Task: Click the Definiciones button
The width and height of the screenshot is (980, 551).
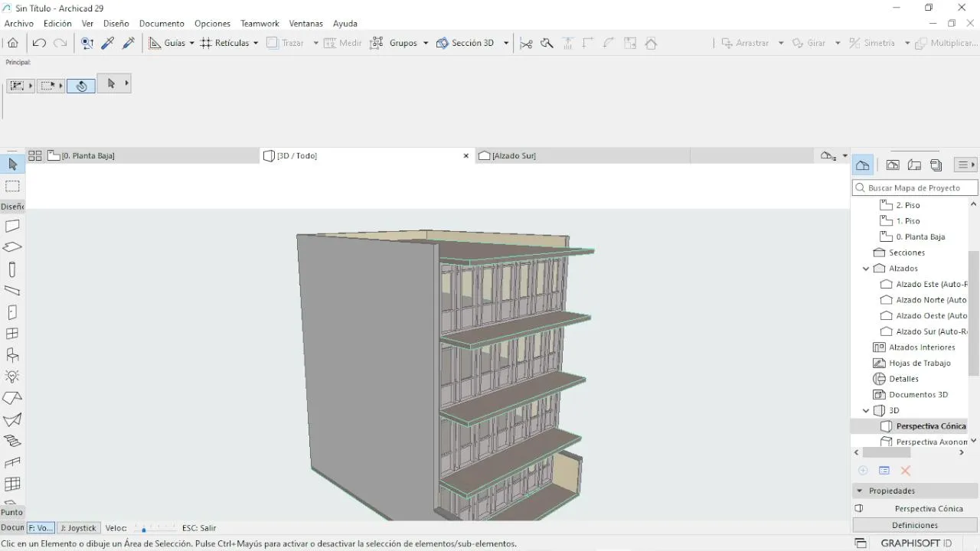Action: [915, 525]
